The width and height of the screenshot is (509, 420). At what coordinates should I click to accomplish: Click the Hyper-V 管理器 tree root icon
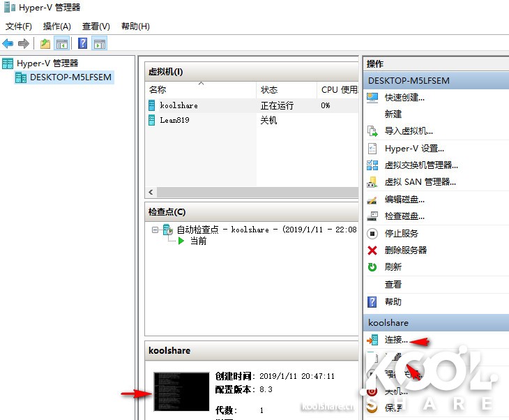8,63
